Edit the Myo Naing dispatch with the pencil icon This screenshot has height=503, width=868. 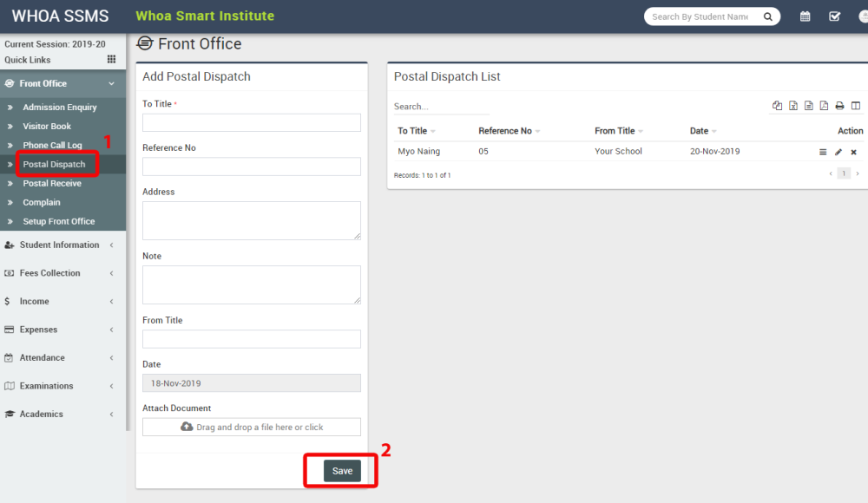click(x=838, y=152)
